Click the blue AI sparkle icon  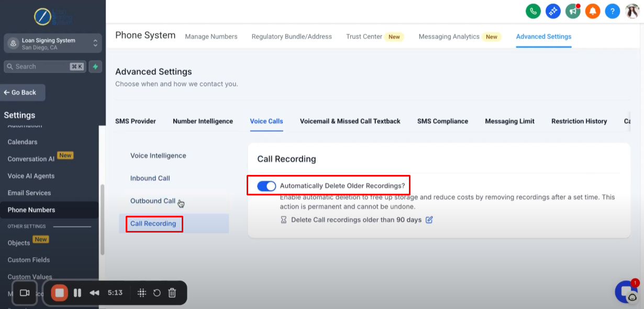pyautogui.click(x=553, y=11)
